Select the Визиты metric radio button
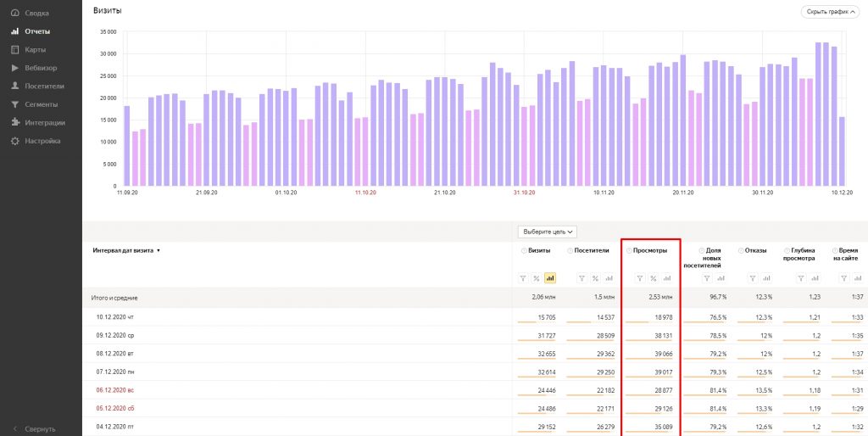The image size is (868, 436). pyautogui.click(x=524, y=251)
